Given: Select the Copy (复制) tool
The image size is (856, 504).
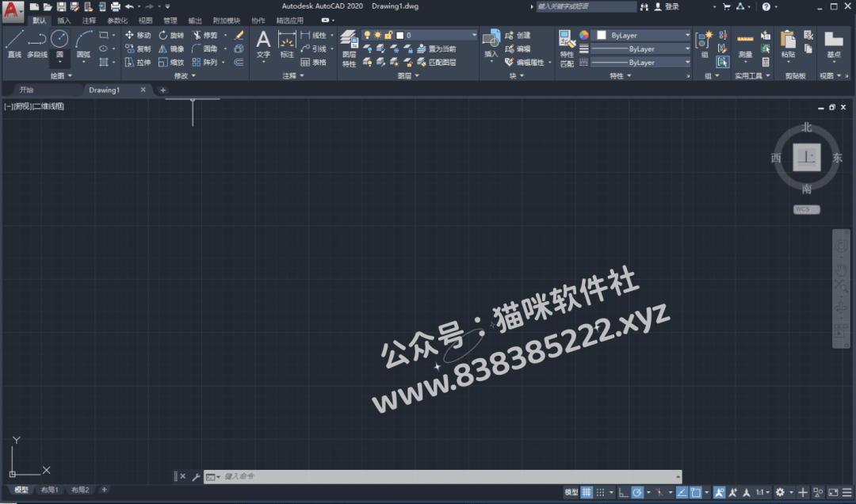Looking at the screenshot, I should (x=138, y=48).
